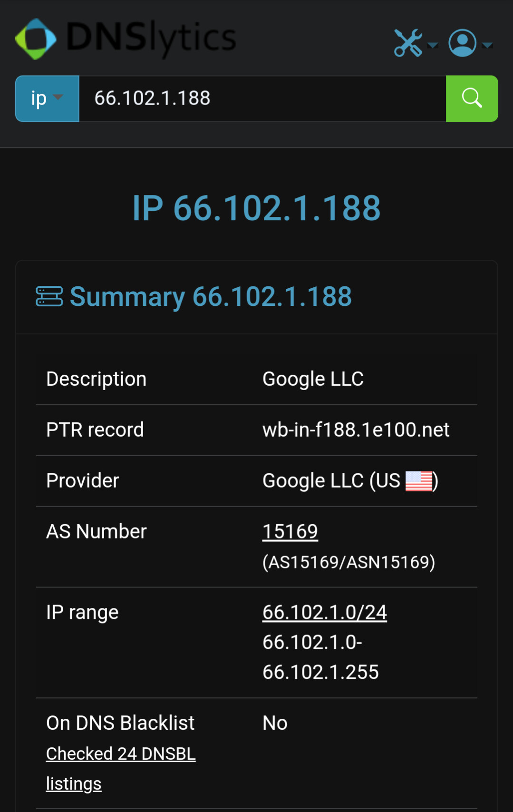Viewport: 513px width, 812px height.
Task: Open the tools wrench and screwdriver menu
Action: coord(408,43)
